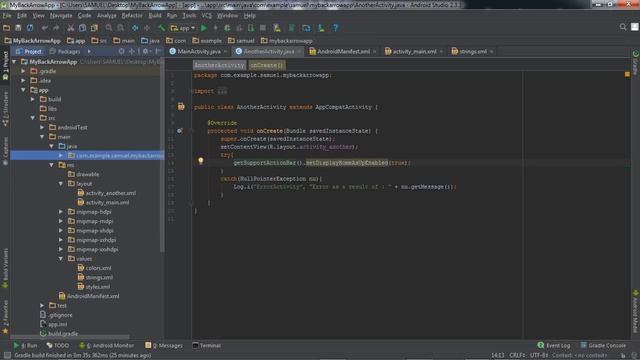Expand the mipmap-hdpi folder

pyautogui.click(x=61, y=212)
